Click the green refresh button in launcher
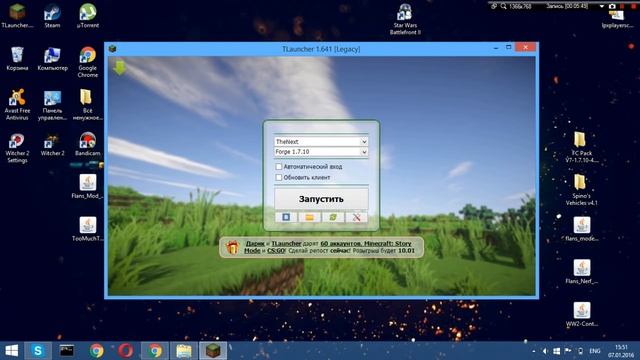Viewport: 640px width, 360px height. coord(333,217)
